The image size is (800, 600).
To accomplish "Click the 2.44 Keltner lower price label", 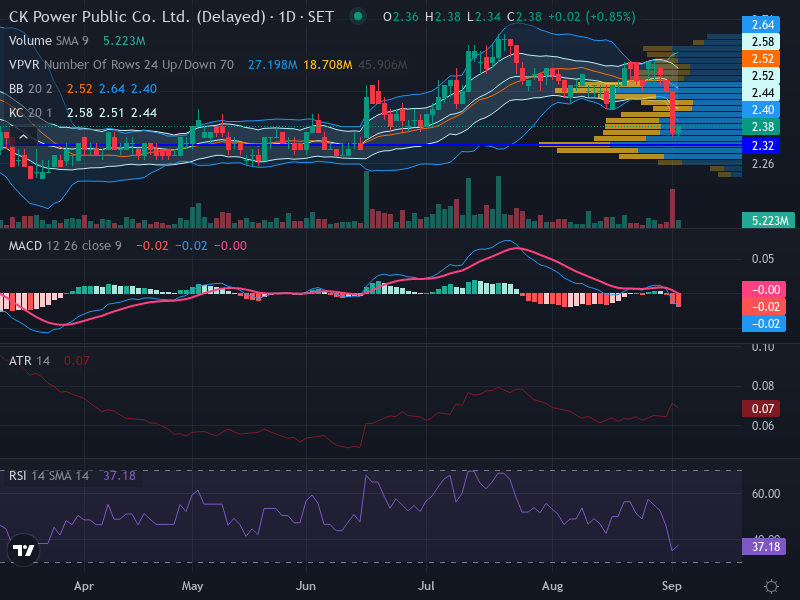I will [x=761, y=93].
